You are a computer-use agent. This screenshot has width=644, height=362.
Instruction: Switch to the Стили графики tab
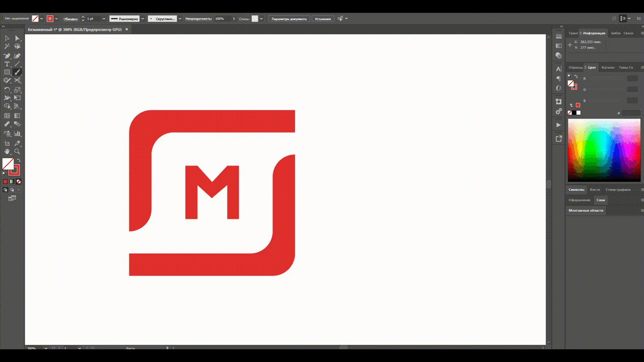(618, 189)
